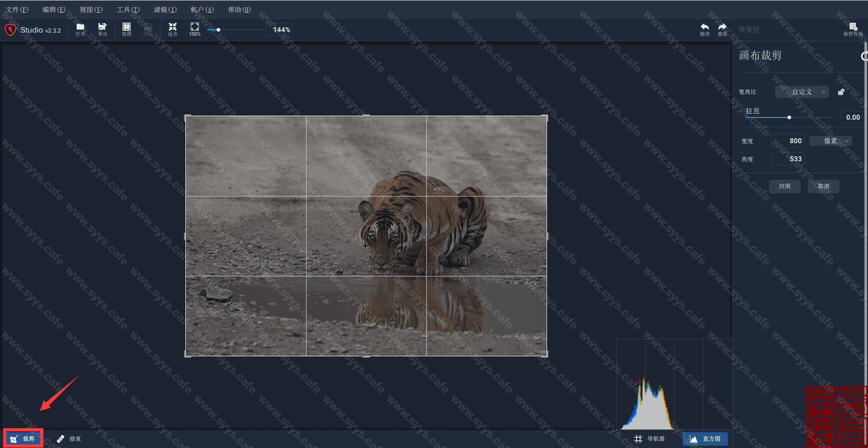
Task: Click the 打开 (Open) folder icon
Action: [x=80, y=29]
